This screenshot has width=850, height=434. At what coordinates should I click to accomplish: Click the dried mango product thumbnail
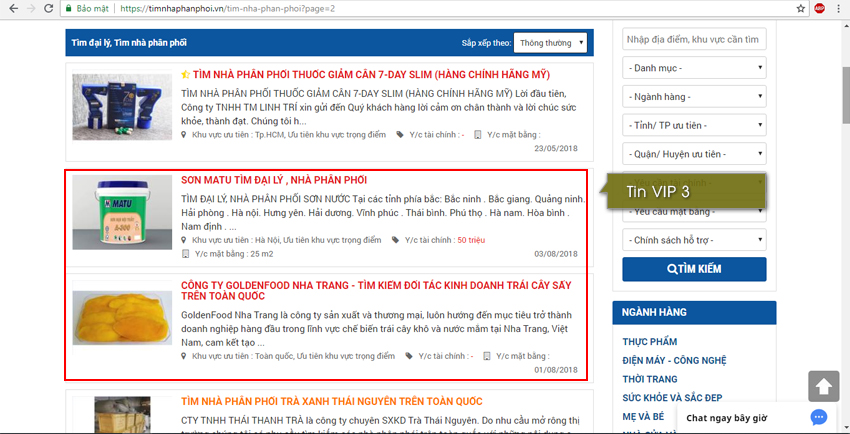(122, 318)
